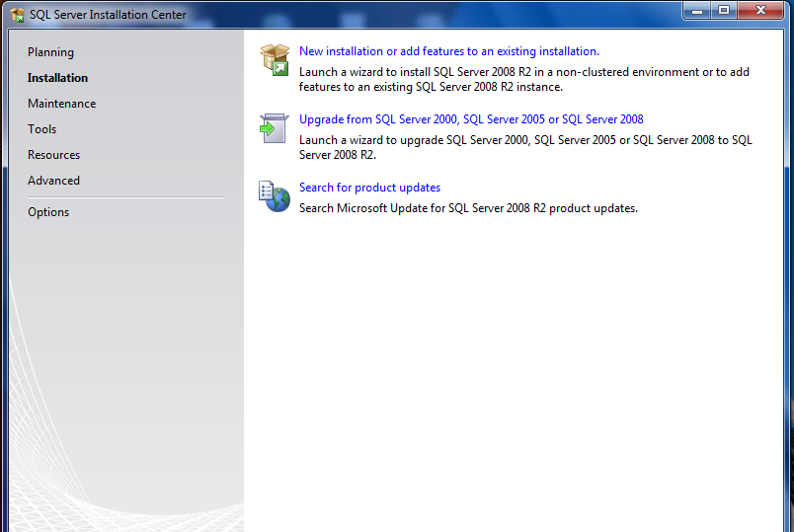Start new installation or add features link

coord(449,51)
